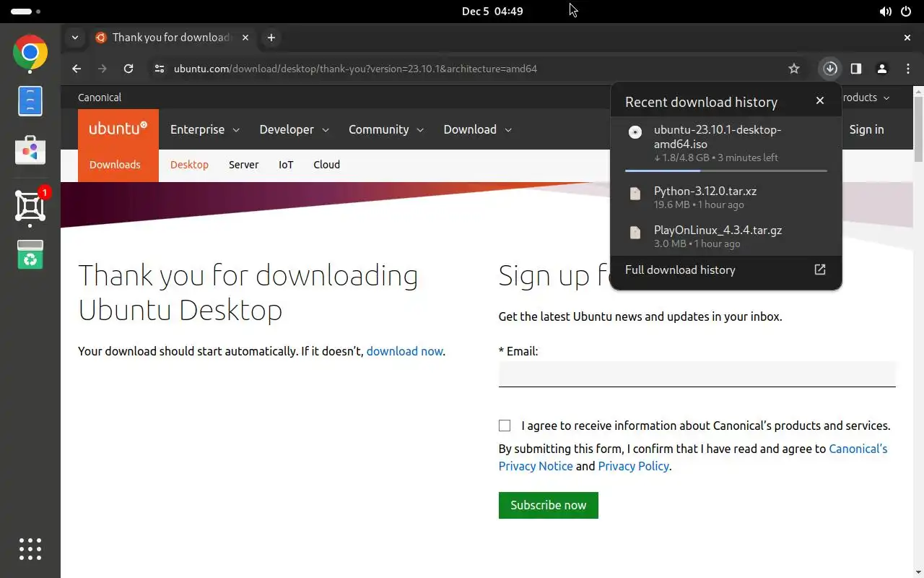Open the Privacy Policy link

click(633, 466)
